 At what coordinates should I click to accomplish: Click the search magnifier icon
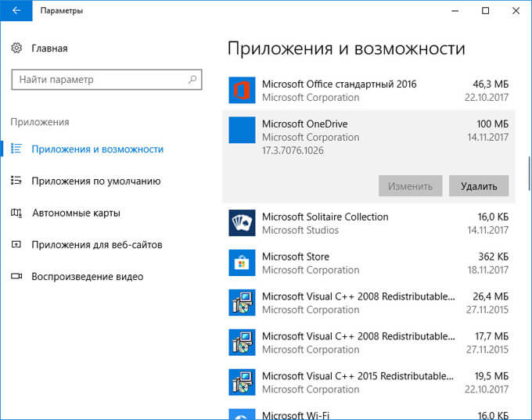coord(190,80)
